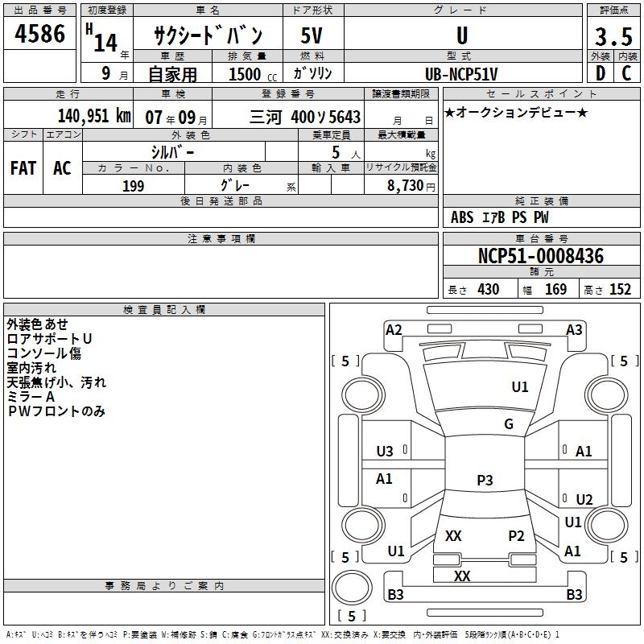Click the U1 mark on windshield diagram
This screenshot has height=644, width=644.
519,386
